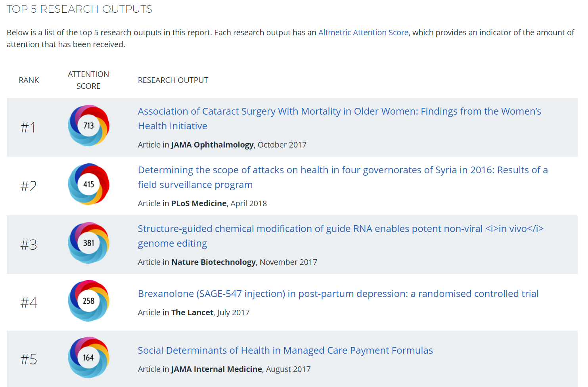Viewport: 588px width, 387px height.
Task: Click the RESEARCH OUTPUT column header
Action: [173, 80]
